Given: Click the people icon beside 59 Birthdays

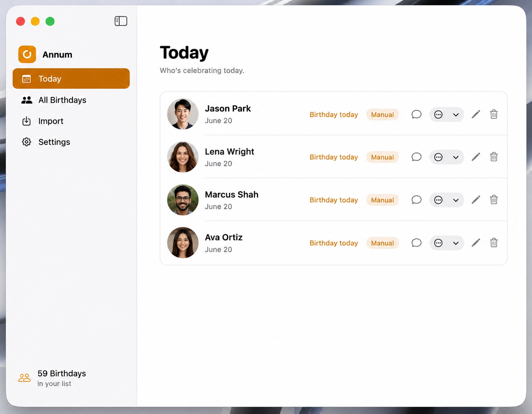Looking at the screenshot, I should [25, 378].
